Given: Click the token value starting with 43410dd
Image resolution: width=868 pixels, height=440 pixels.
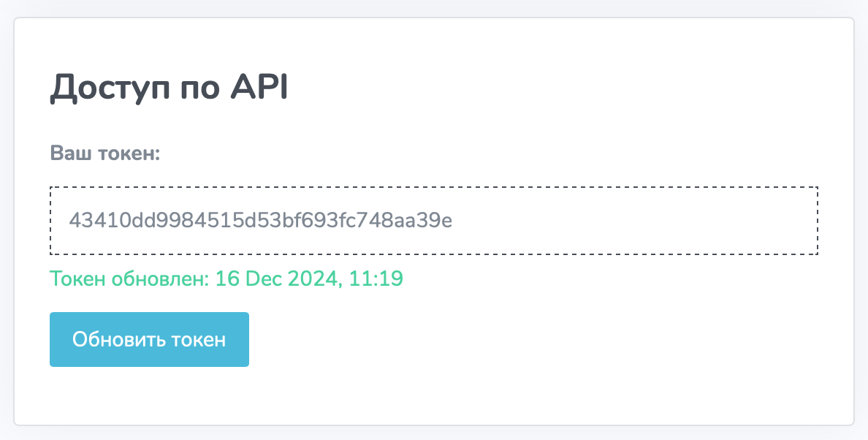Looking at the screenshot, I should tap(260, 220).
